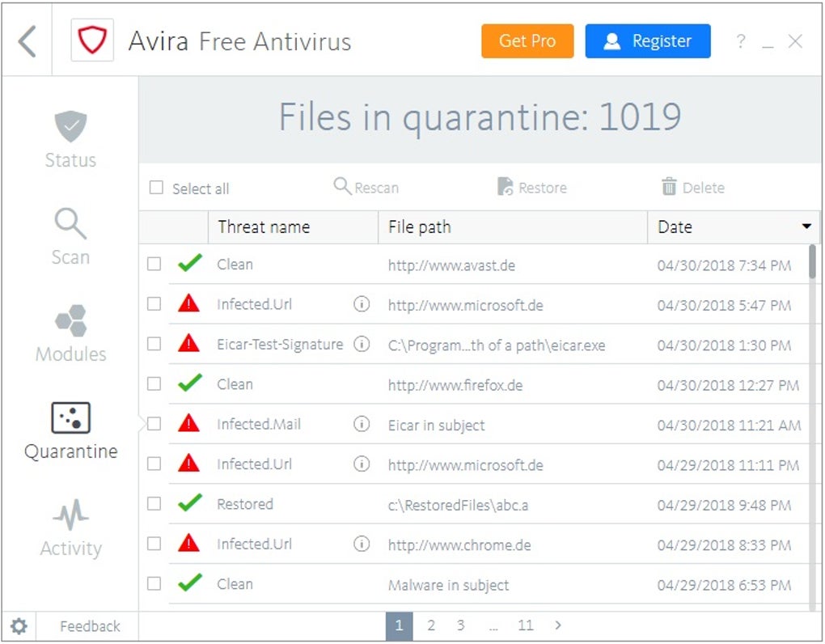Select the 'Eicar in subject' file path
825x644 pixels.
coord(436,425)
